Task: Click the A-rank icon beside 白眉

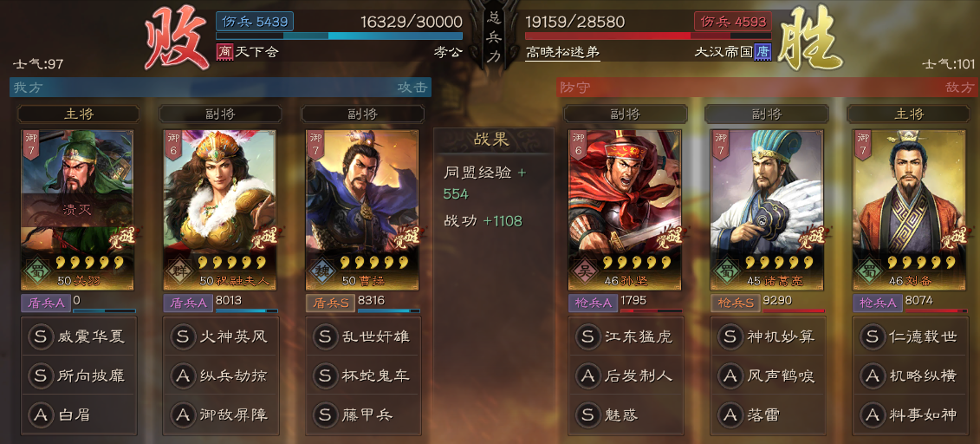Action: [41, 415]
